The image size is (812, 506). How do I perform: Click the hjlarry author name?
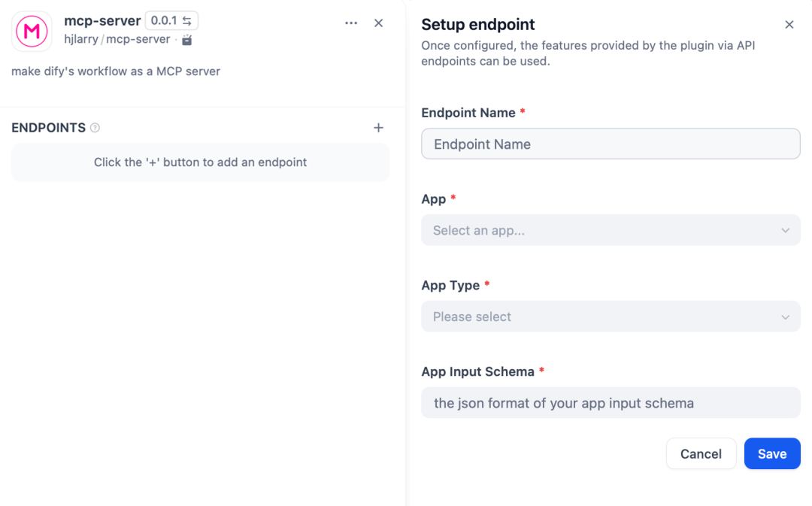pyautogui.click(x=81, y=39)
